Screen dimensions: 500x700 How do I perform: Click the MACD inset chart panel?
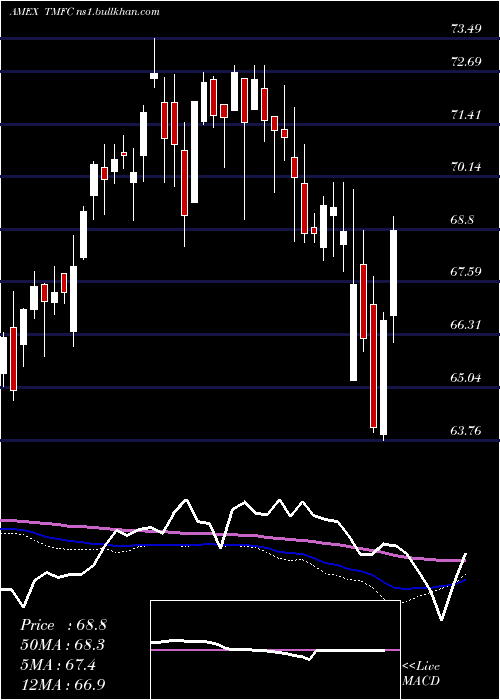tap(275, 650)
